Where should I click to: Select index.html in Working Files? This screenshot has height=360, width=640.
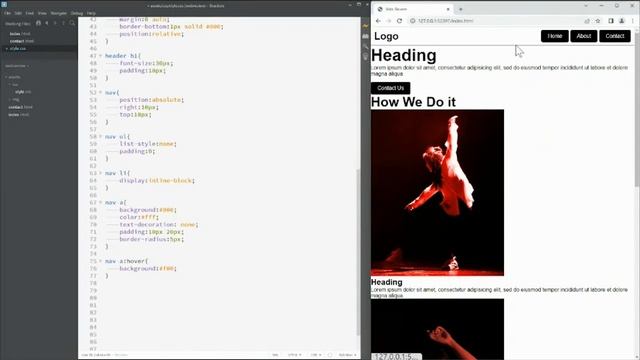tap(20, 34)
